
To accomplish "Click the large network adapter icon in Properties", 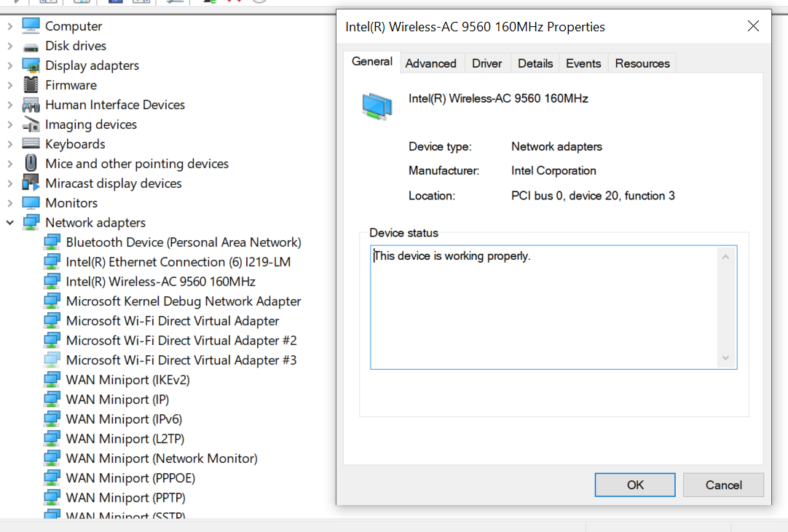I will click(x=377, y=106).
